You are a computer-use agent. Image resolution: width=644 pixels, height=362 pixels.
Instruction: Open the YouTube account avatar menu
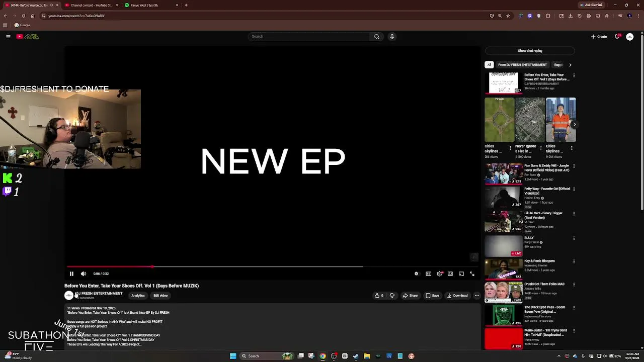click(630, 37)
